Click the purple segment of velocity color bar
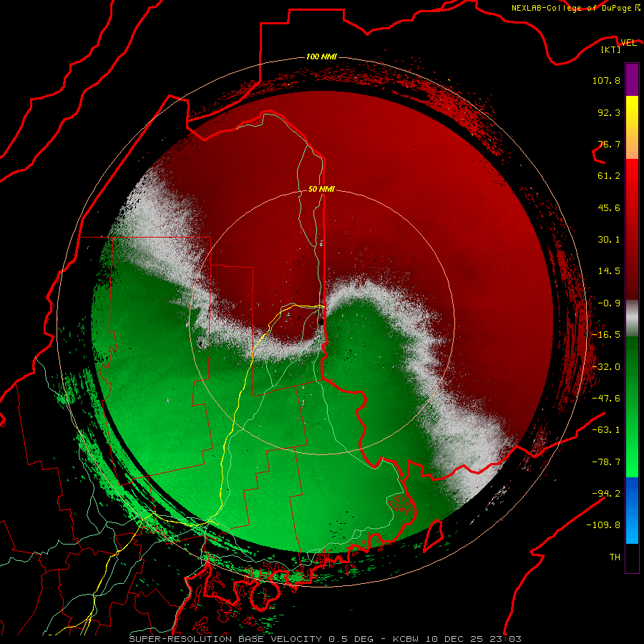Viewport: 644px width, 644px height. (x=632, y=79)
